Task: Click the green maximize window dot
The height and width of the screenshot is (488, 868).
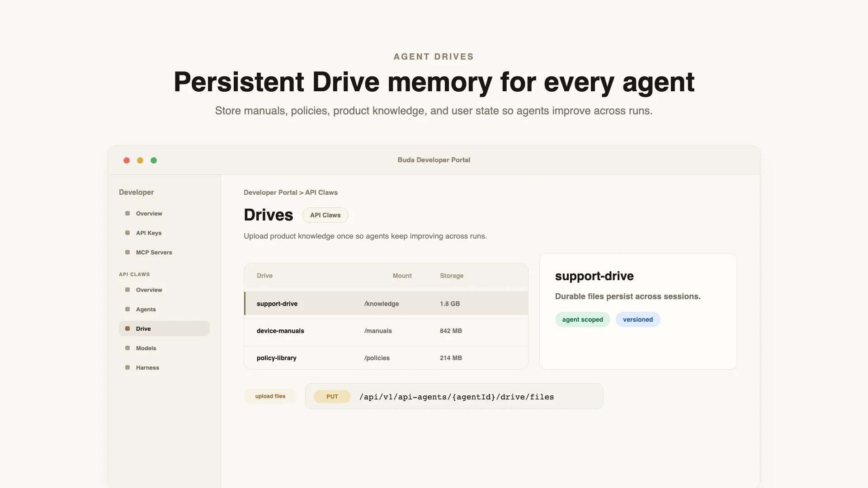Action: point(154,160)
